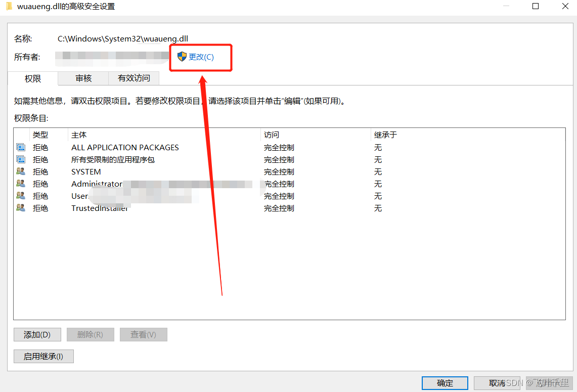Select the ALL APPLICATION PACKAGES entry
The height and width of the screenshot is (392, 577).
289,147
